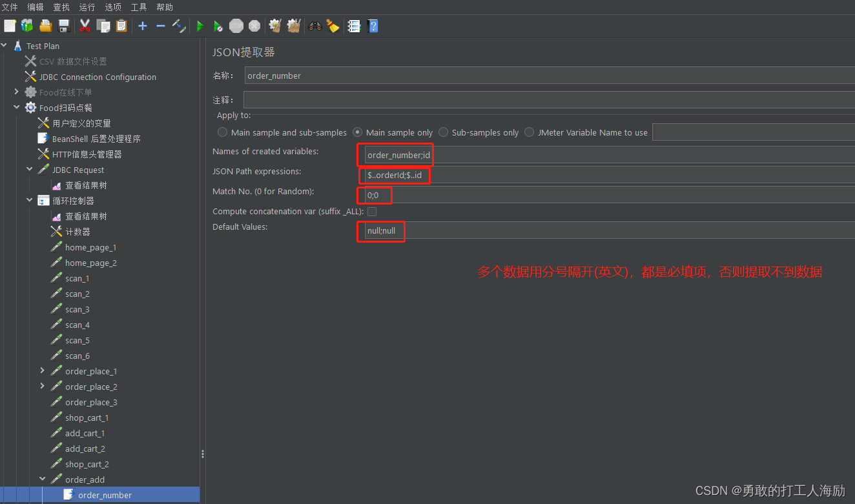Image resolution: width=855 pixels, height=504 pixels.
Task: Click the broom Reset Search icon
Action: [x=333, y=26]
